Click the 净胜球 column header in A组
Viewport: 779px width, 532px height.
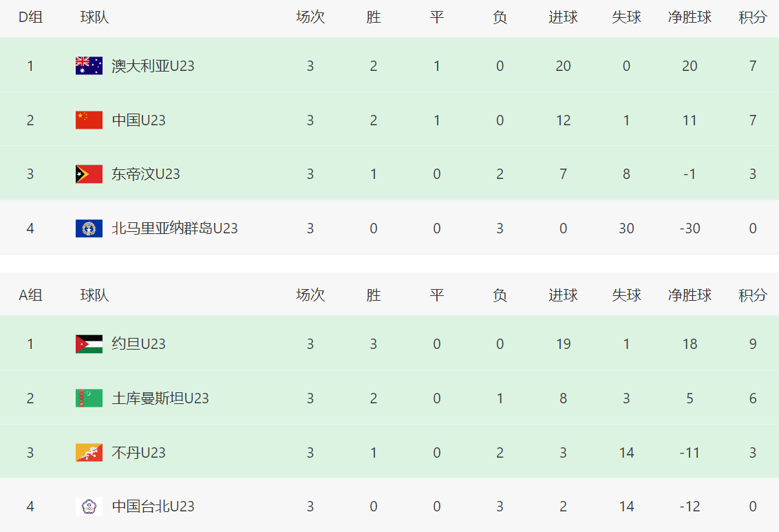coord(690,296)
